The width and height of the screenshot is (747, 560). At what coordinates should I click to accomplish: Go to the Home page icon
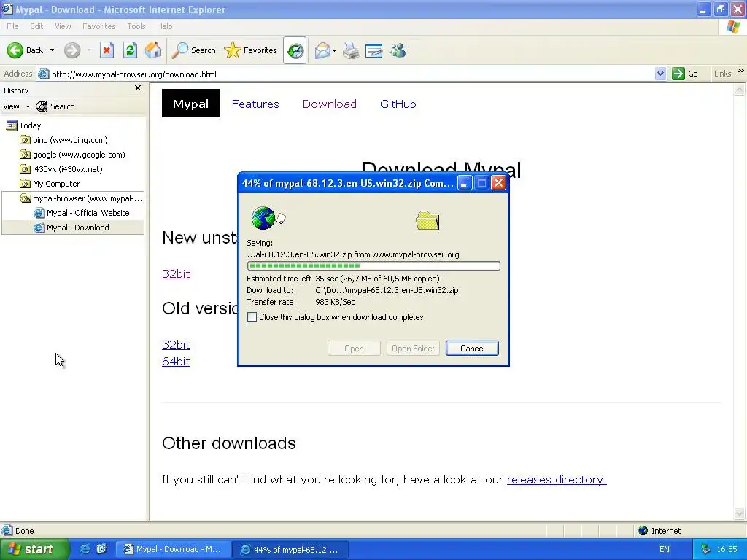point(153,50)
